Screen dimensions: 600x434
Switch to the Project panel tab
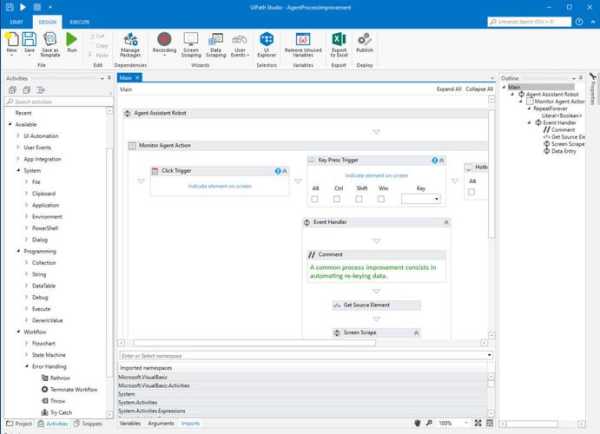click(19, 423)
